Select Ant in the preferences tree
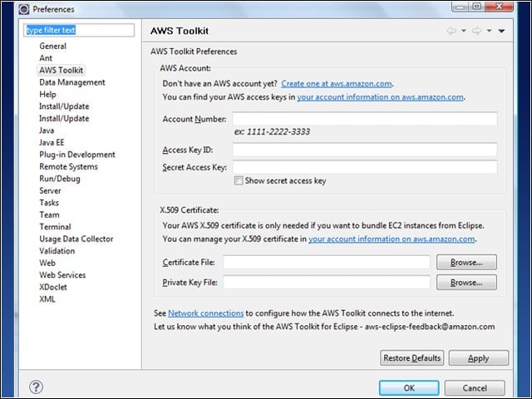Viewport: 532px width, 399px height. point(46,58)
